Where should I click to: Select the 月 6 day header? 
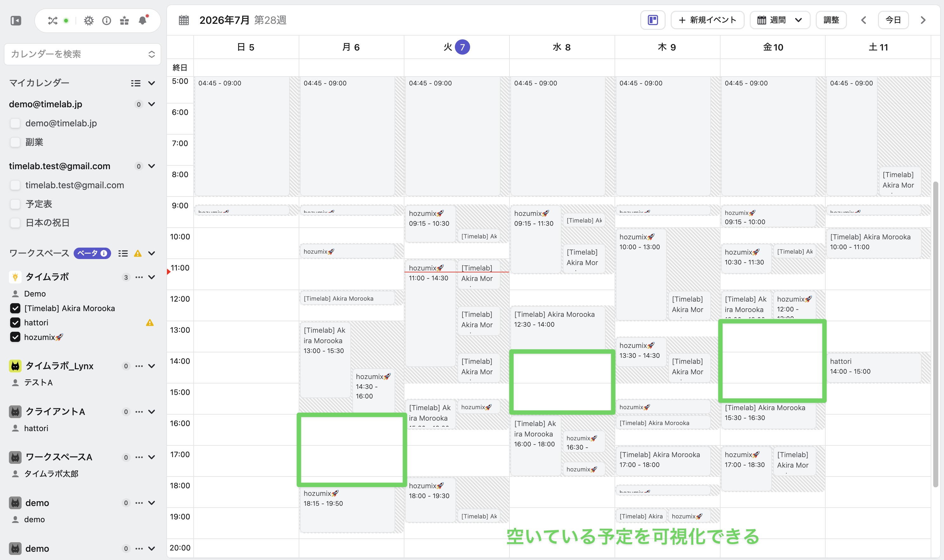351,47
